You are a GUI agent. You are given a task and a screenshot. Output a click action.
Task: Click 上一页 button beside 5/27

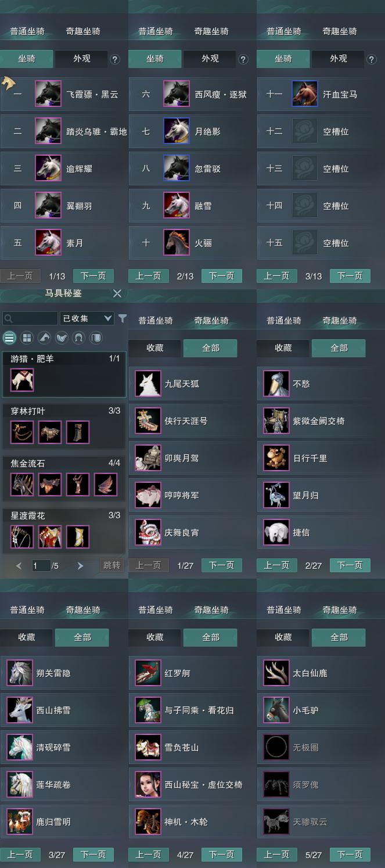pos(276,855)
